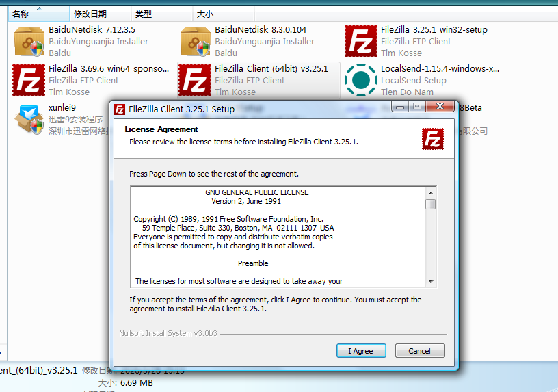This screenshot has height=392, width=558.
Task: Select the LocalSend-1.15.4-windows installer icon
Action: click(361, 80)
